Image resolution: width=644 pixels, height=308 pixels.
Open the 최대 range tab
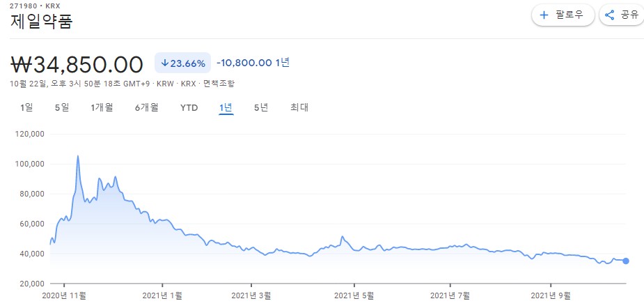pyautogui.click(x=299, y=108)
